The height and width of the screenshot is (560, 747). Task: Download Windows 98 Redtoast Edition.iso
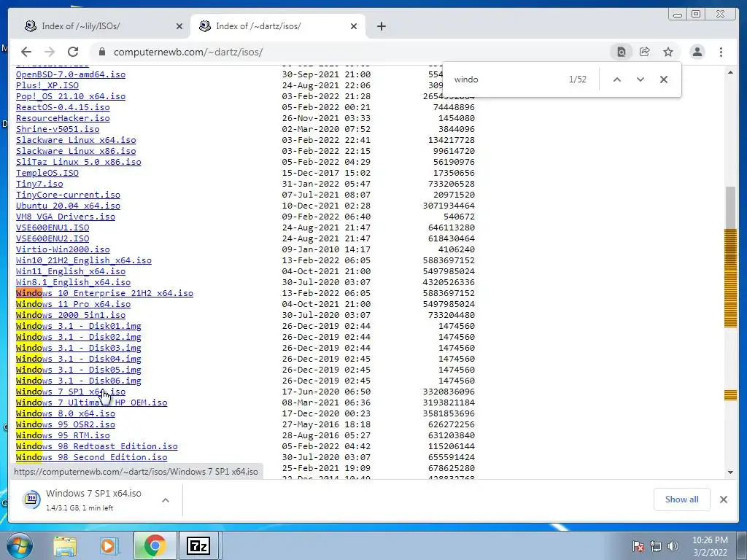tap(97, 447)
